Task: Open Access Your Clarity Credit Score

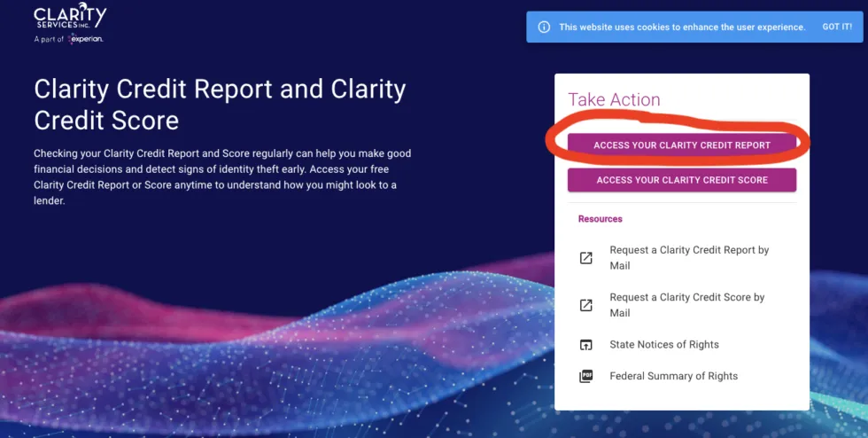Action: tap(681, 180)
